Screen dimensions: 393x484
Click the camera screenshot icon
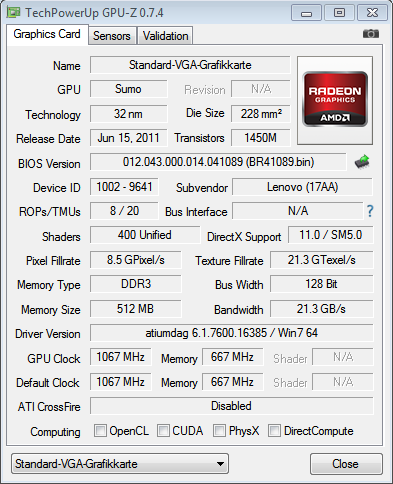pyautogui.click(x=371, y=34)
